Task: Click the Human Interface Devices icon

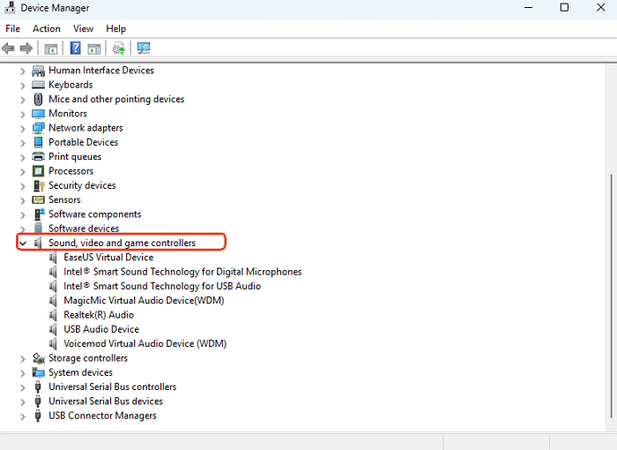Action: pyautogui.click(x=38, y=71)
